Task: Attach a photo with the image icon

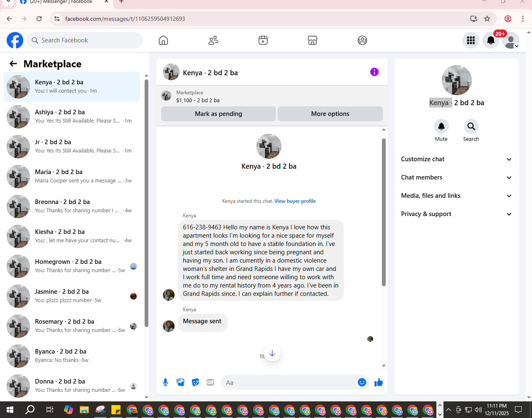Action: (180, 382)
